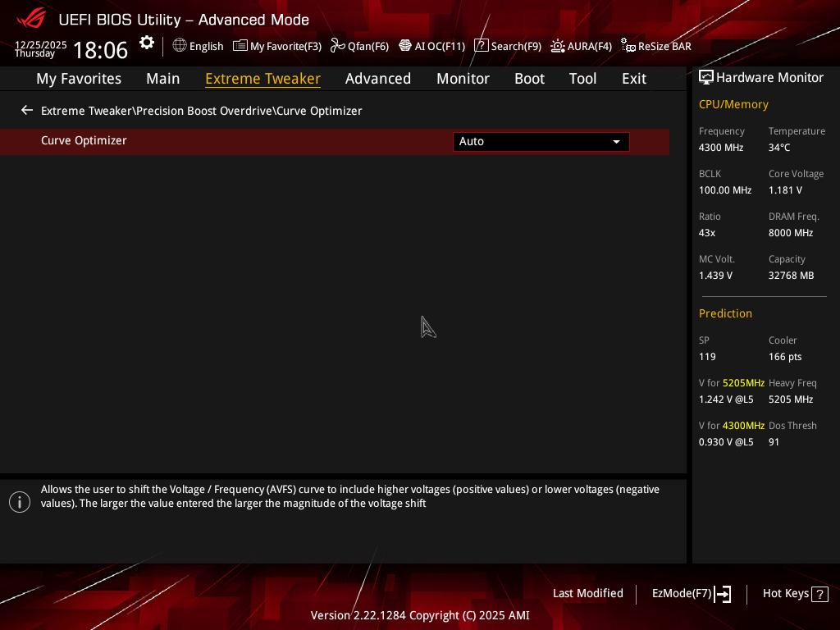840x630 pixels.
Task: Click the Version 2.22.1284 copyright text
Action: pos(419,615)
